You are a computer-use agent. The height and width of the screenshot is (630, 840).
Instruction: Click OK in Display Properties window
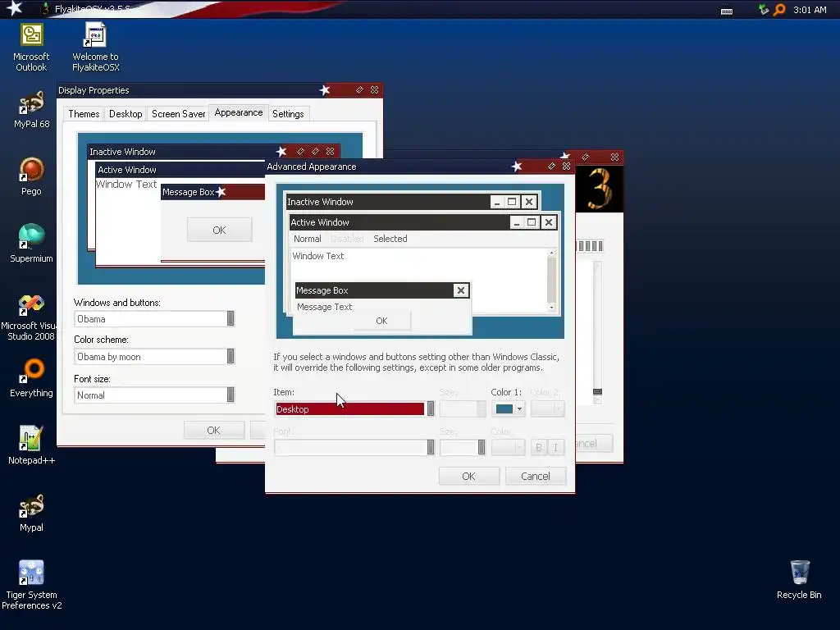coord(214,430)
